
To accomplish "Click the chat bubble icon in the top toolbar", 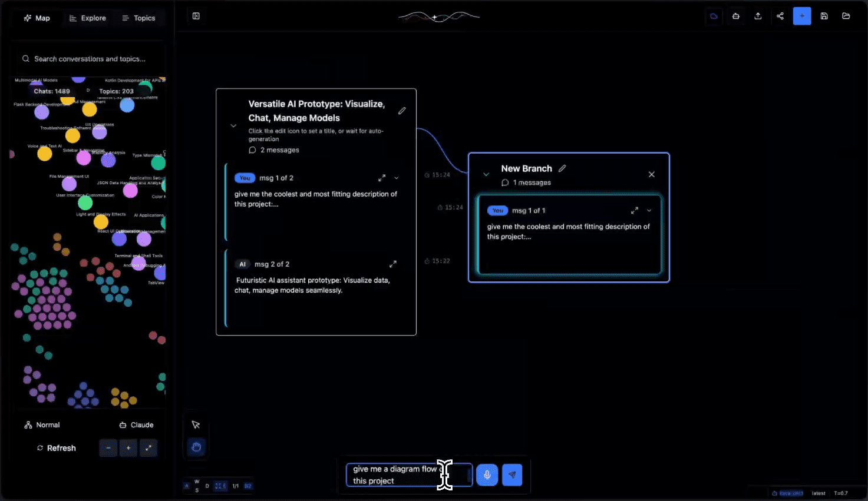I will [x=714, y=16].
